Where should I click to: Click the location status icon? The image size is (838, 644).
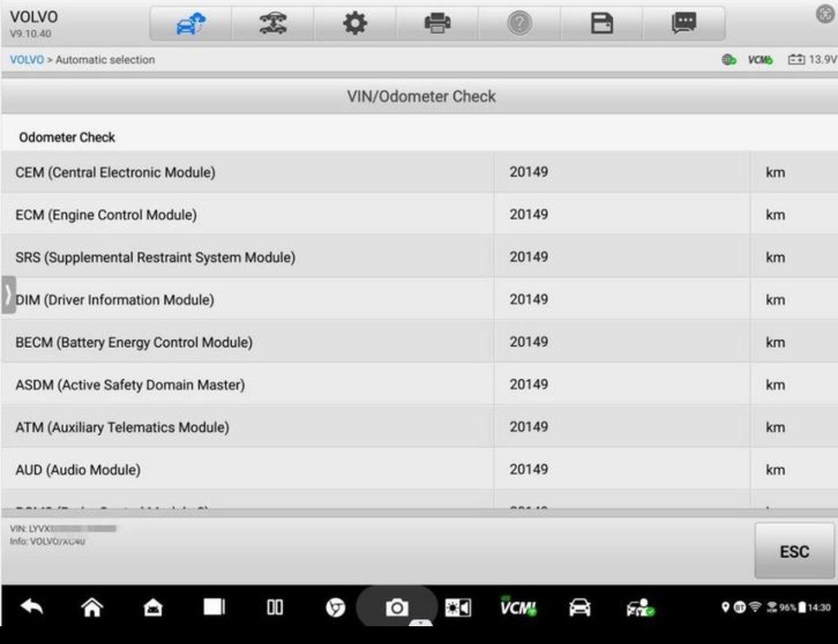(x=726, y=607)
